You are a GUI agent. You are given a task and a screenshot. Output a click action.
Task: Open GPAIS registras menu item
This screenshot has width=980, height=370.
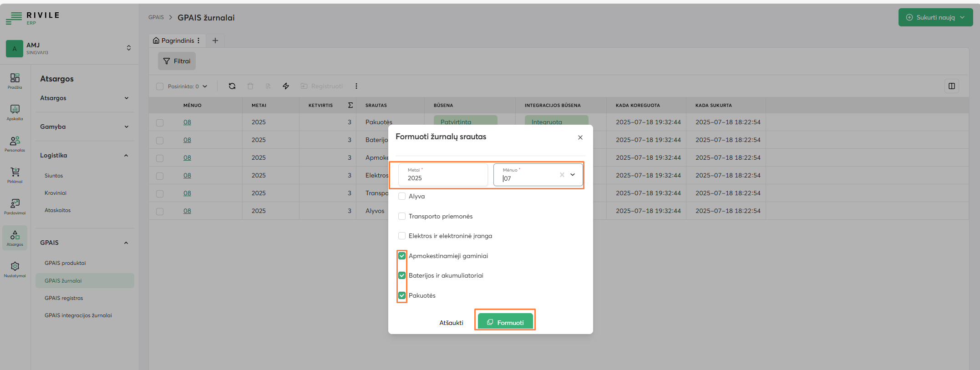click(64, 298)
